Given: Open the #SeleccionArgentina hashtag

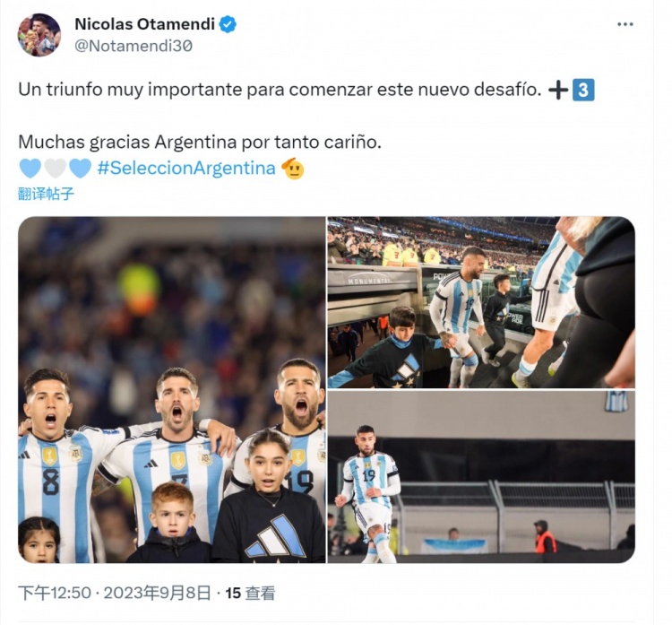Looking at the screenshot, I should click(x=186, y=168).
